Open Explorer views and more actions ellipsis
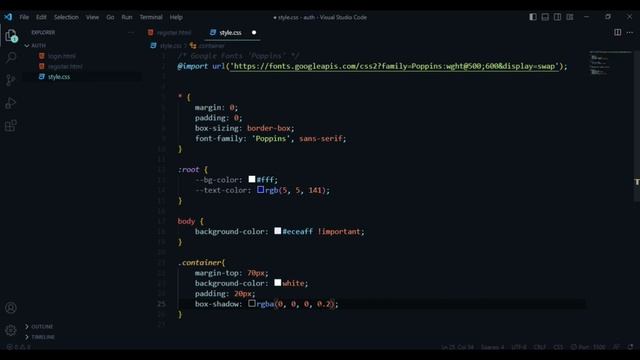The image size is (640, 360). (x=131, y=33)
